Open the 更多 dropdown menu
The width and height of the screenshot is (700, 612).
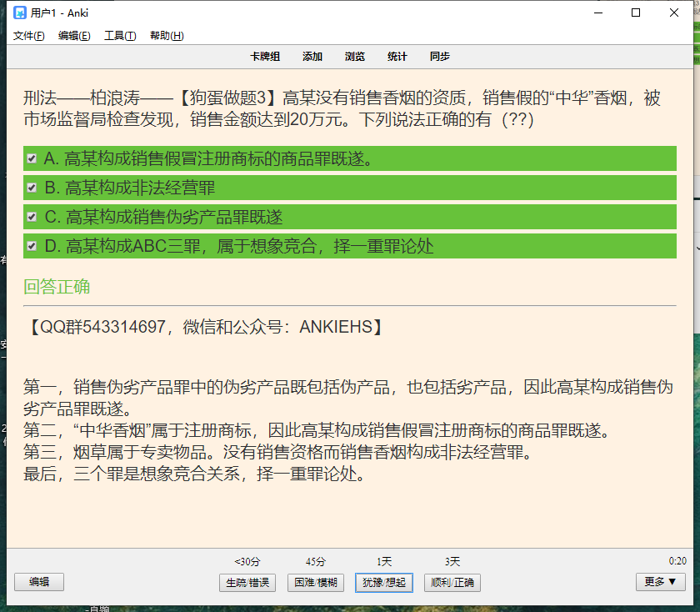tap(661, 582)
